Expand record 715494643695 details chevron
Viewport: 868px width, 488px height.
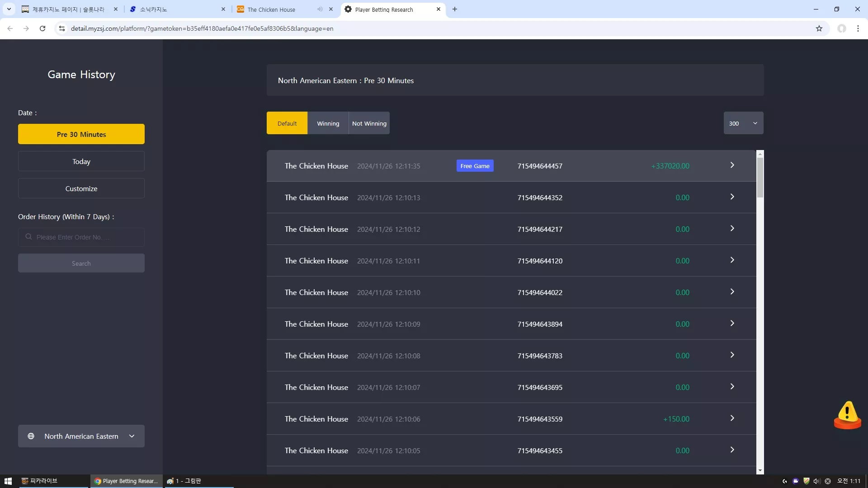(x=732, y=387)
